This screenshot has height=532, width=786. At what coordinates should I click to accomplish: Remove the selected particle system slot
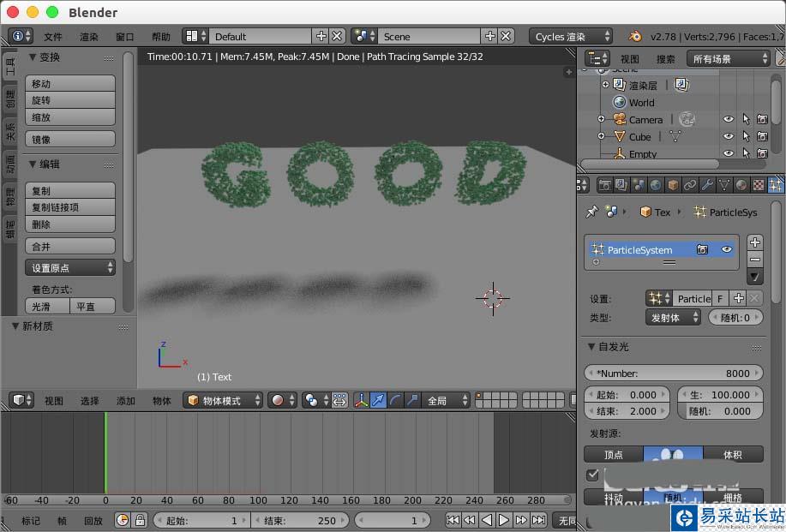(x=755, y=260)
